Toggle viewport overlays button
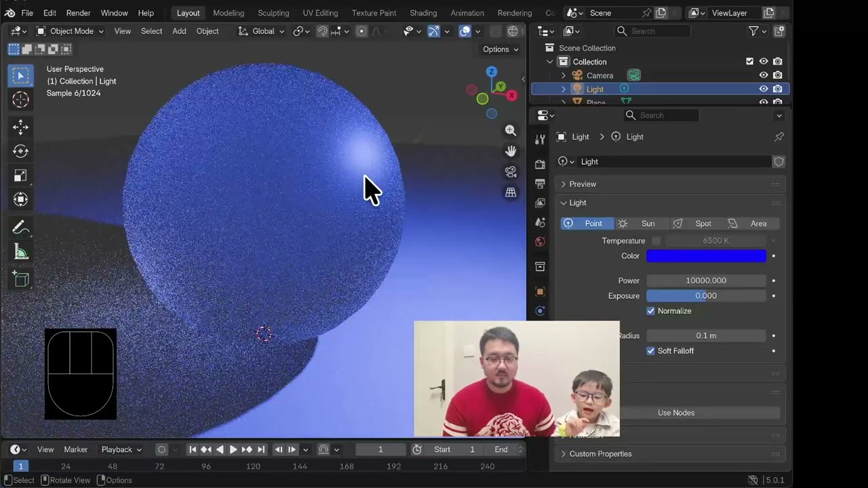 pyautogui.click(x=465, y=31)
